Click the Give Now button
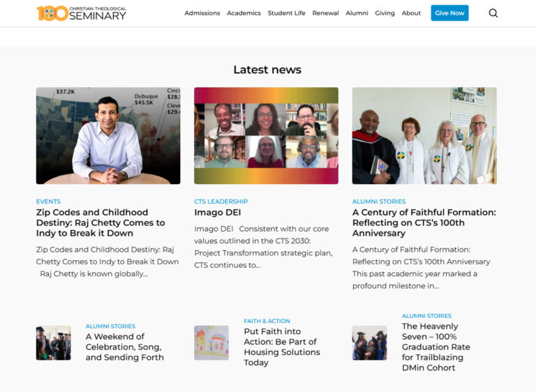Image resolution: width=536 pixels, height=392 pixels. [x=449, y=13]
